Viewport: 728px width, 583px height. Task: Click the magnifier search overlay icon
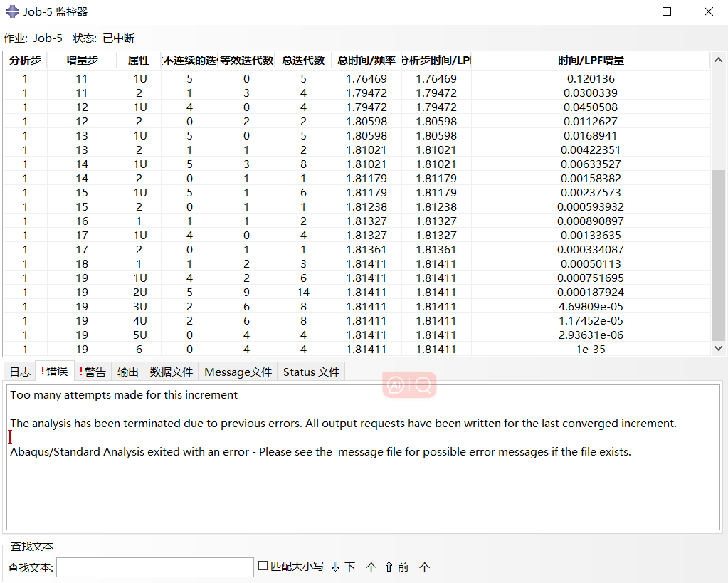(x=423, y=384)
